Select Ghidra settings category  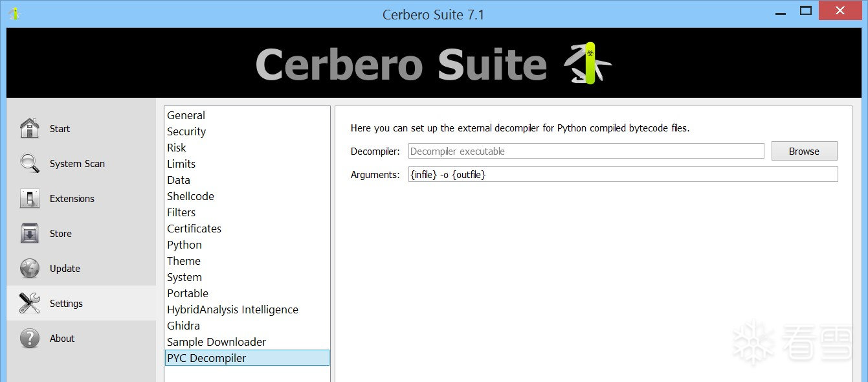pos(247,326)
